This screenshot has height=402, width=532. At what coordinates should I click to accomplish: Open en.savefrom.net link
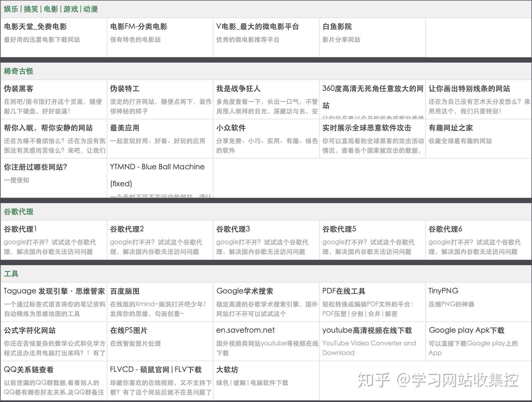click(245, 330)
